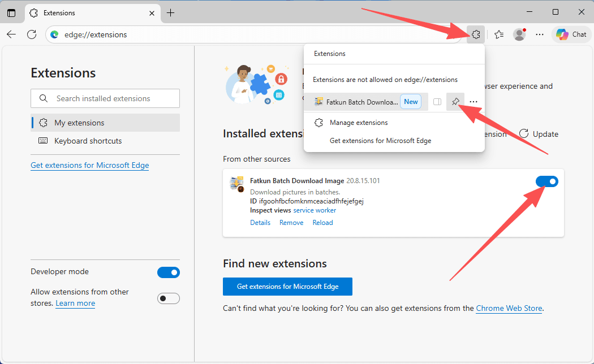Enable Allow extensions from other stores
Screen dimensions: 594x364
[168, 298]
